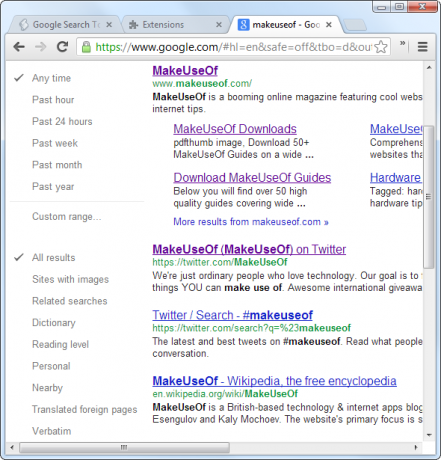
Task: Click the https://twitter.com/MakeUseOf URL text
Action: coord(220,262)
